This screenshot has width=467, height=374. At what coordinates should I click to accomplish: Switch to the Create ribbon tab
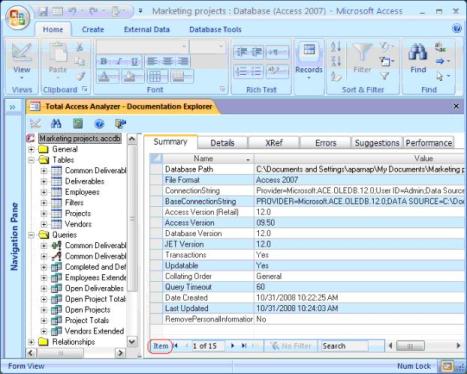pyautogui.click(x=93, y=29)
